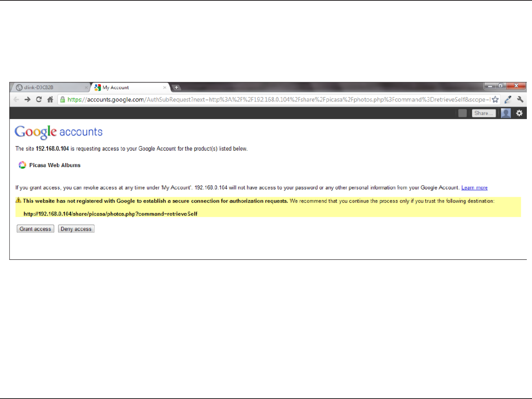Open the browser home page
Viewport: 532px width, 399px height.
[50, 99]
